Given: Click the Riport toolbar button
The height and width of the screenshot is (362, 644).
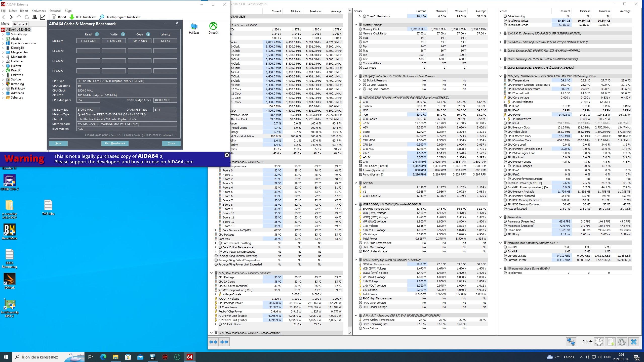Looking at the screenshot, I should click(x=59, y=17).
